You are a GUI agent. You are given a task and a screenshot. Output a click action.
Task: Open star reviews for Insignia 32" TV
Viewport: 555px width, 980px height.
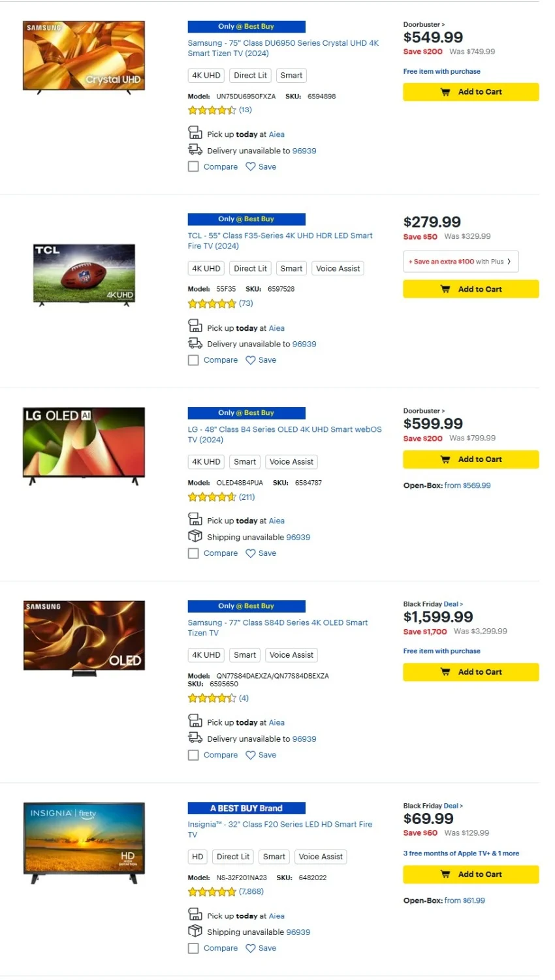point(212,892)
